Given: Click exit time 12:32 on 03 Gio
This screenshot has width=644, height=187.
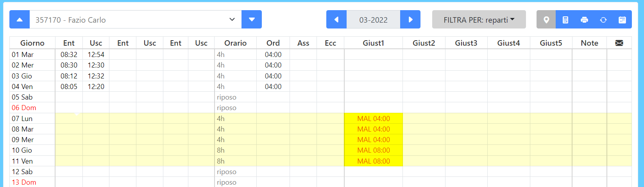Looking at the screenshot, I should pyautogui.click(x=96, y=76).
